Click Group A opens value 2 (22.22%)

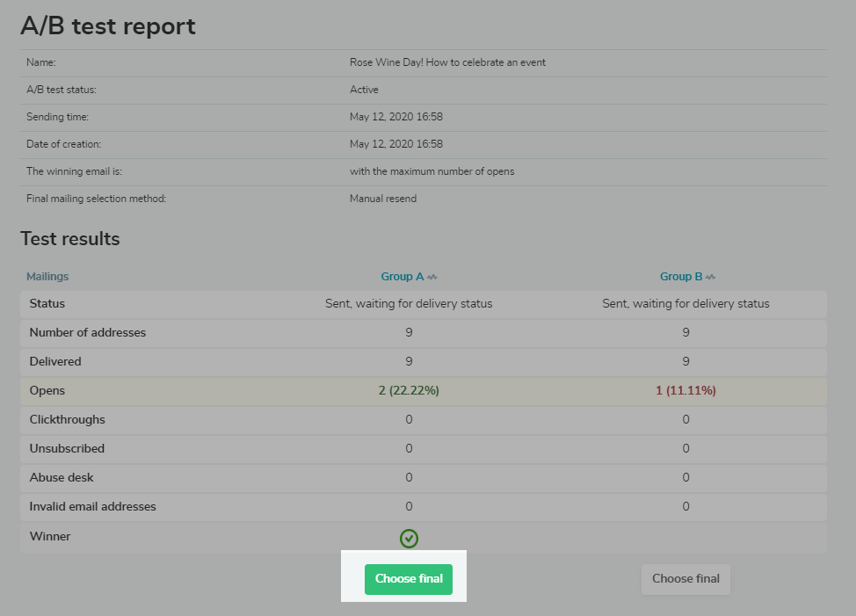click(409, 390)
